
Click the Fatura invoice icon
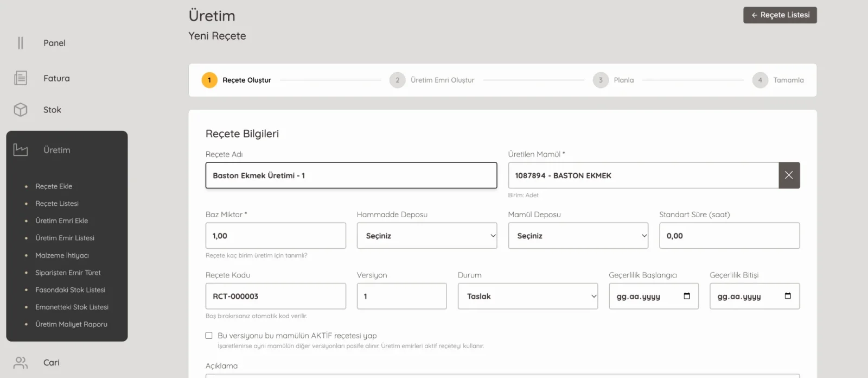[21, 78]
